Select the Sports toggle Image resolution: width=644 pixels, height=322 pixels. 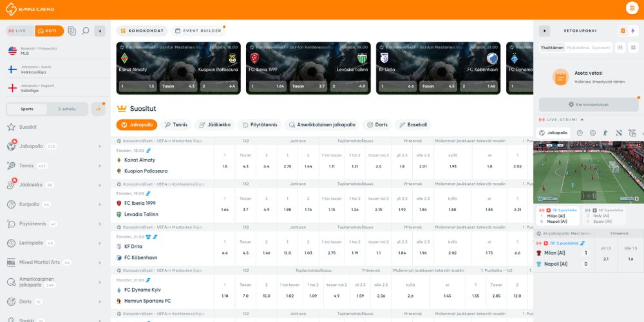(27, 109)
